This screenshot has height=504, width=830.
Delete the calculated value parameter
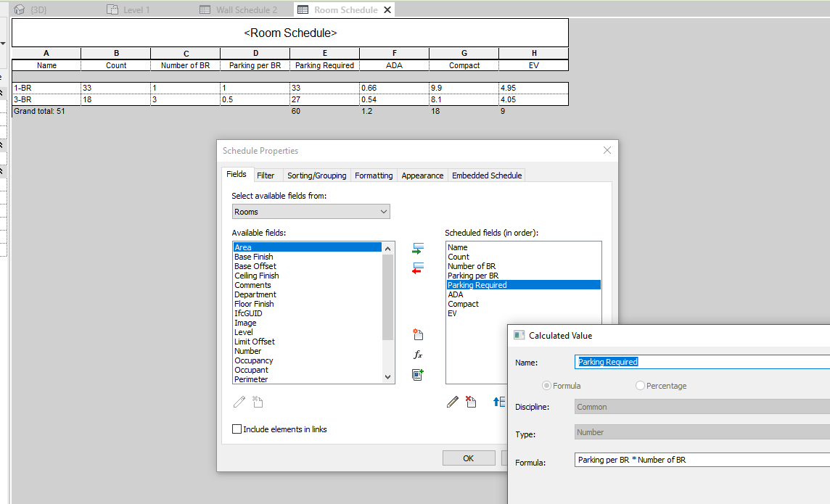click(471, 402)
